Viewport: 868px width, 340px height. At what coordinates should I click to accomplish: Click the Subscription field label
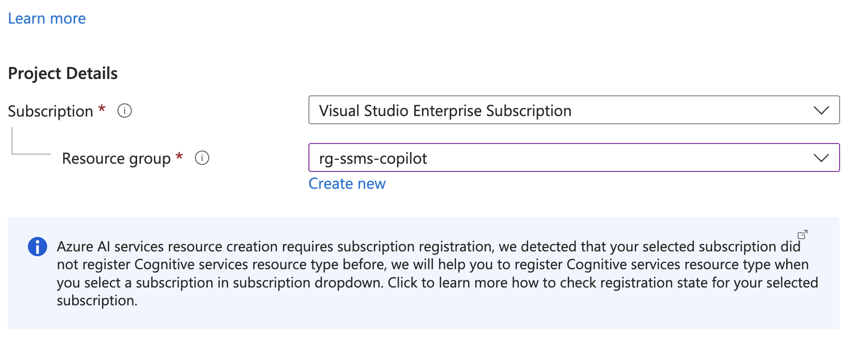pos(50,110)
